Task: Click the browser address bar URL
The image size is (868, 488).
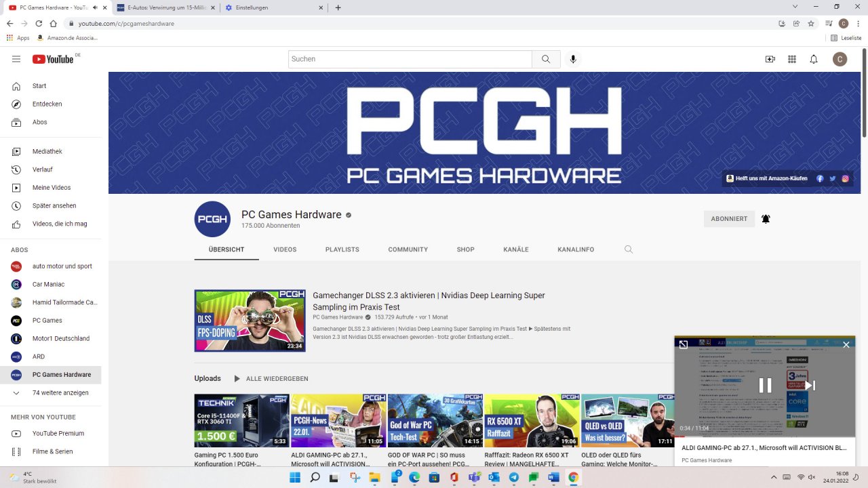Action: click(x=126, y=24)
